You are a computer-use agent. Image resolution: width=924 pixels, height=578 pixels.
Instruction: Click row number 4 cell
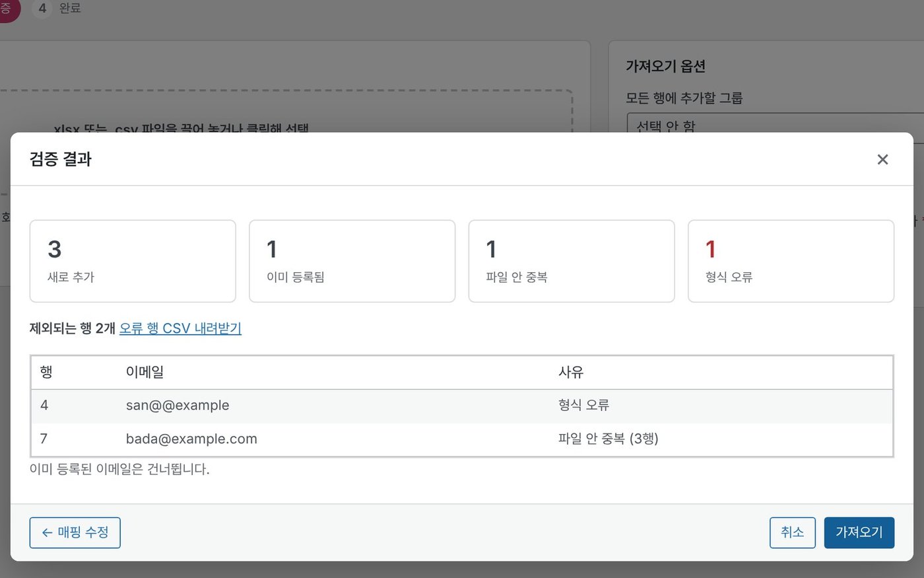[44, 405]
